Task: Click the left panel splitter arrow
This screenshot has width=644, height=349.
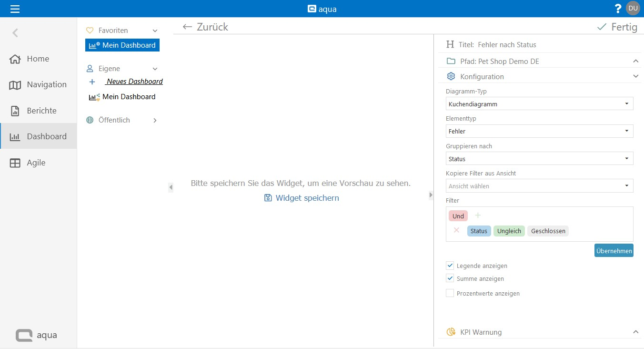Action: coord(171,188)
